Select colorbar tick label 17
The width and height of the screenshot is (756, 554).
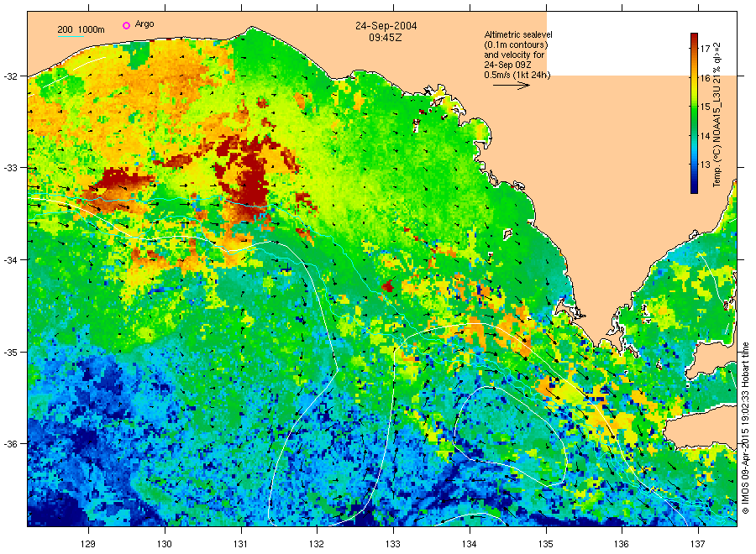(x=706, y=49)
